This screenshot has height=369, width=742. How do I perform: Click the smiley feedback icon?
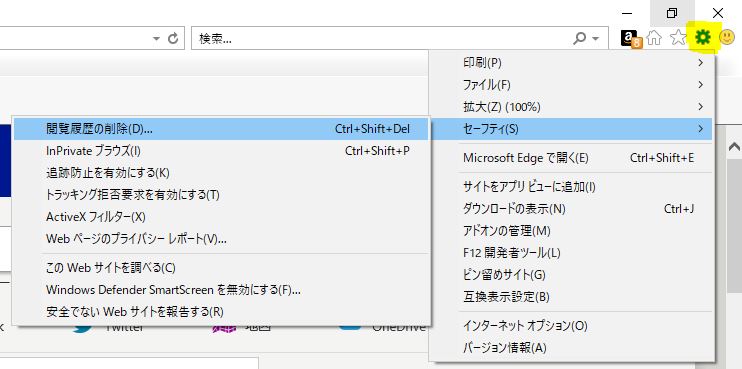click(726, 37)
